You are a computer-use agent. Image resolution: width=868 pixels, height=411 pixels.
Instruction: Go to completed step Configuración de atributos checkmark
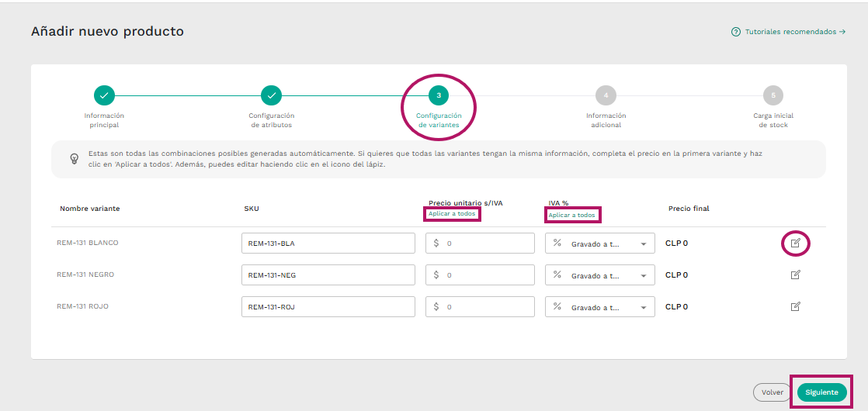(271, 95)
